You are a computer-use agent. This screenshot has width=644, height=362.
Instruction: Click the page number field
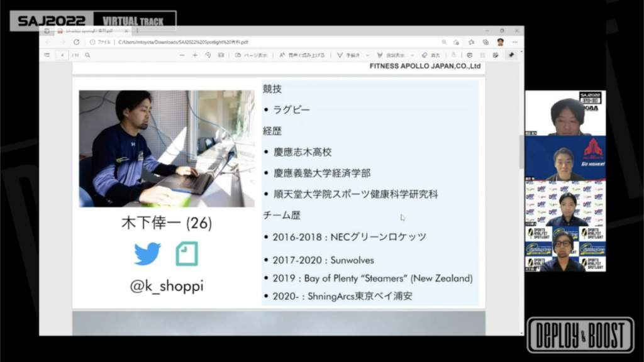point(62,55)
